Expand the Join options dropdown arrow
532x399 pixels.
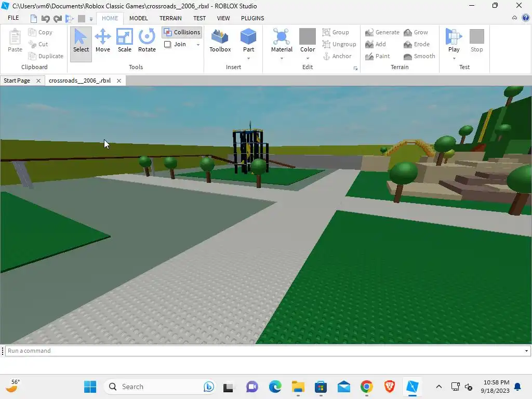tap(198, 45)
